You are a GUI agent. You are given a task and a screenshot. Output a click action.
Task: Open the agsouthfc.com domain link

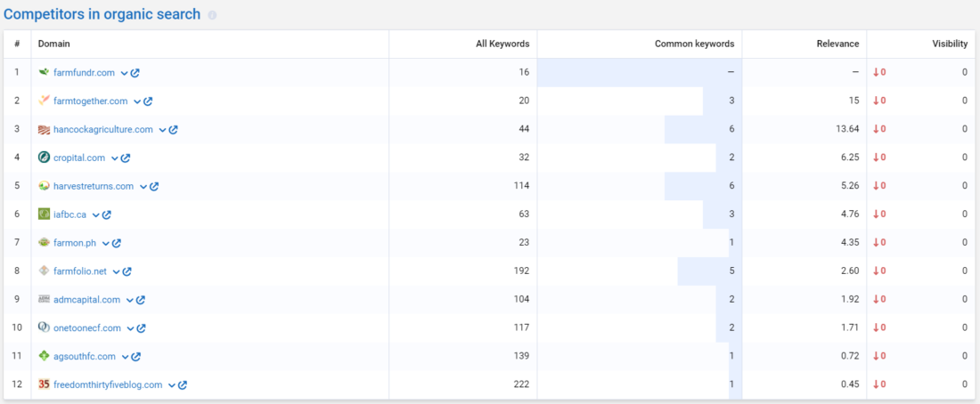tap(85, 356)
